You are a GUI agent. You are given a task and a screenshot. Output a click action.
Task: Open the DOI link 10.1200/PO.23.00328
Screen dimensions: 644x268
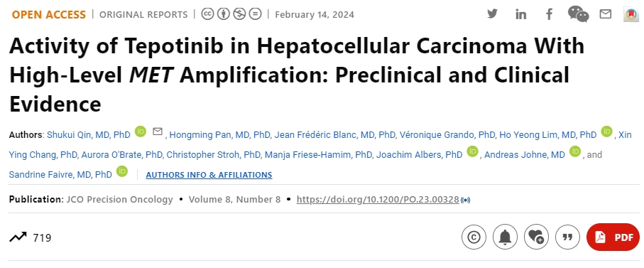pos(378,199)
